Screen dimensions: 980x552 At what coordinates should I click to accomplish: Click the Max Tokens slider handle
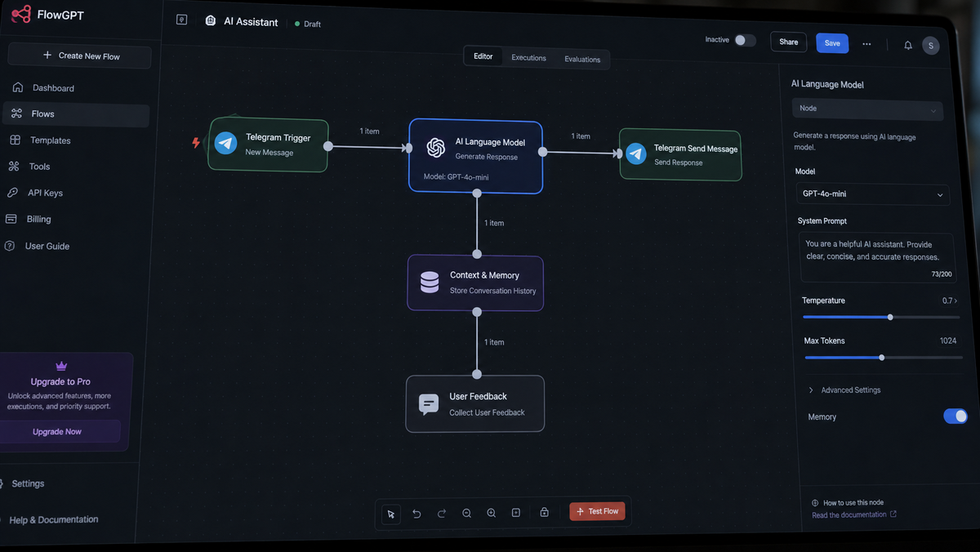pos(882,357)
